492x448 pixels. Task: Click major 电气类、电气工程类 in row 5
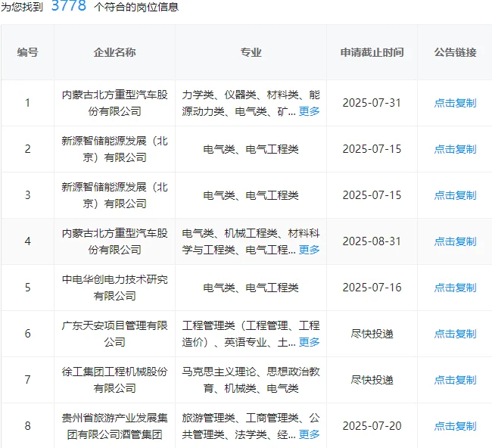coord(251,288)
